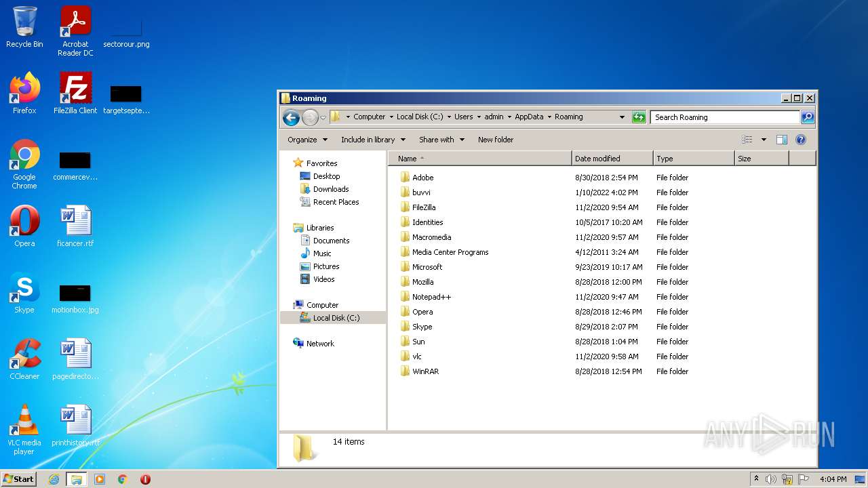Select the FileZilla Client desktop shortcut
The image size is (868, 488).
click(75, 94)
